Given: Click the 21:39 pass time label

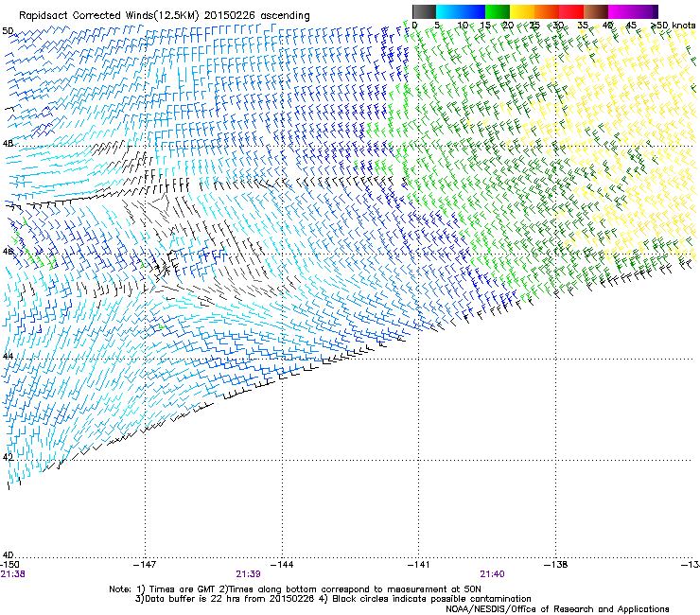Looking at the screenshot, I should pyautogui.click(x=248, y=574).
